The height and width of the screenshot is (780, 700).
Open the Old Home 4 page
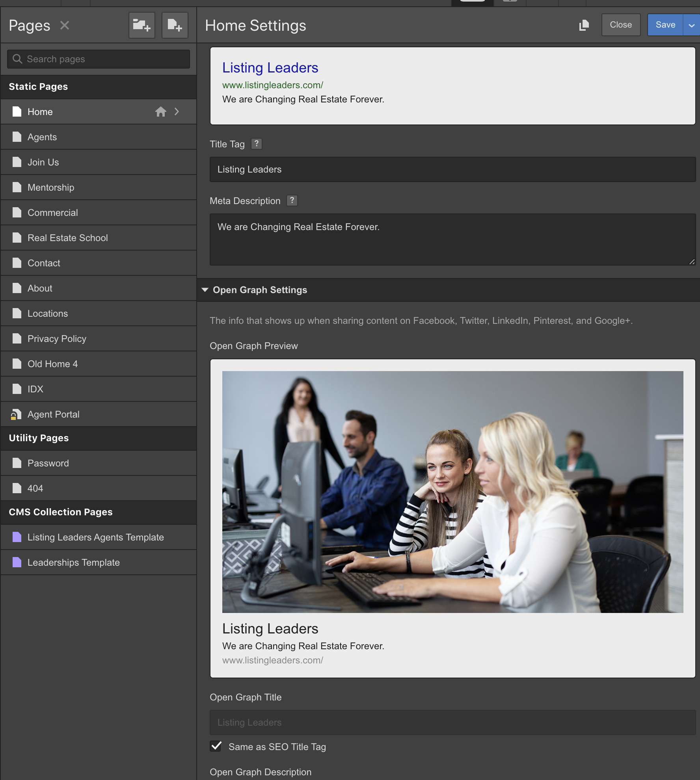coord(99,364)
